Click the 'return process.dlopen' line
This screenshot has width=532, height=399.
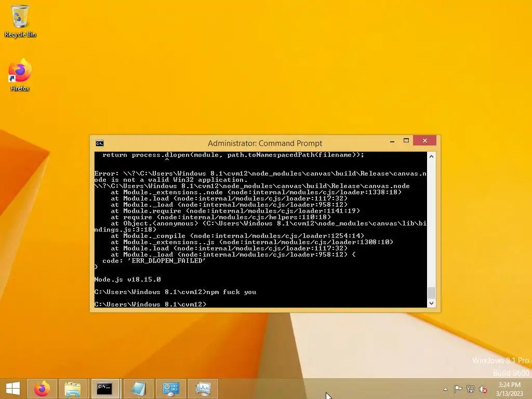233,155
